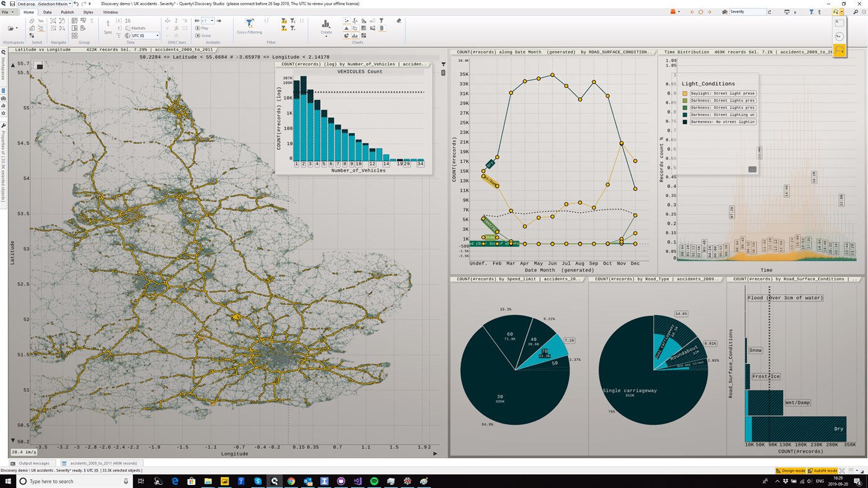The image size is (868, 488).
Task: Click the home navigation button near the search bar
Action: 701,12
